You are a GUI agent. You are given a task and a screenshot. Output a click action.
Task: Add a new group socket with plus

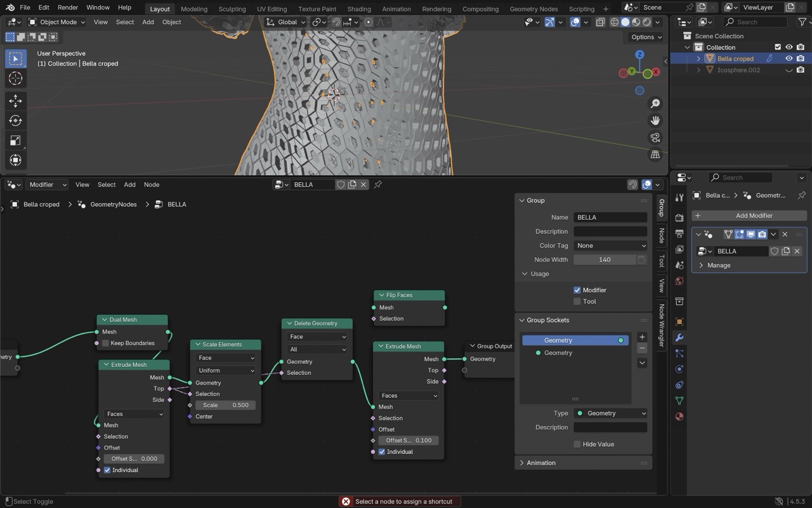click(x=642, y=337)
